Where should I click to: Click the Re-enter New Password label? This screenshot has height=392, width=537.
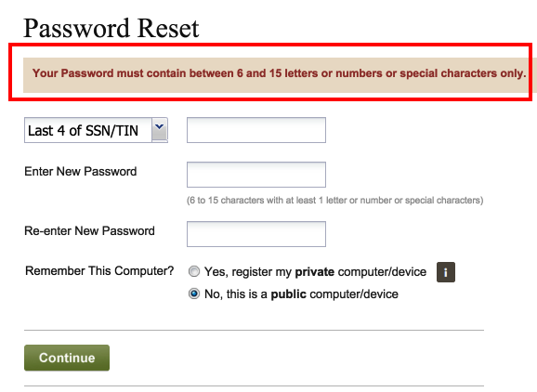(x=89, y=230)
